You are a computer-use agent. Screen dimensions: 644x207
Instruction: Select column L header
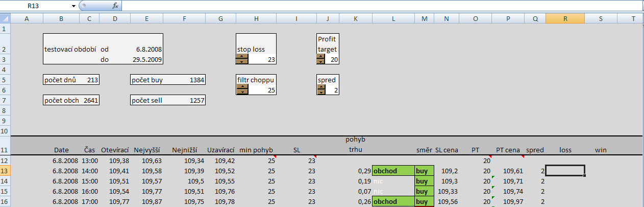click(x=393, y=18)
